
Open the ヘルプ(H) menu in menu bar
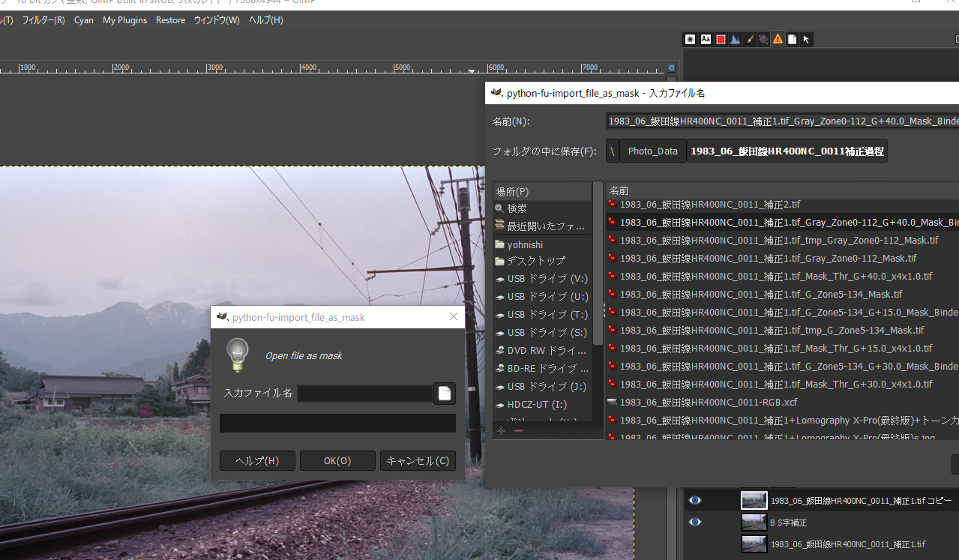[x=266, y=20]
